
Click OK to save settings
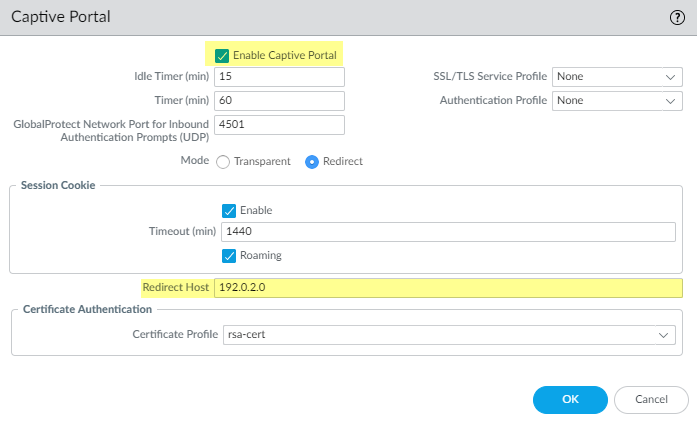pyautogui.click(x=570, y=399)
